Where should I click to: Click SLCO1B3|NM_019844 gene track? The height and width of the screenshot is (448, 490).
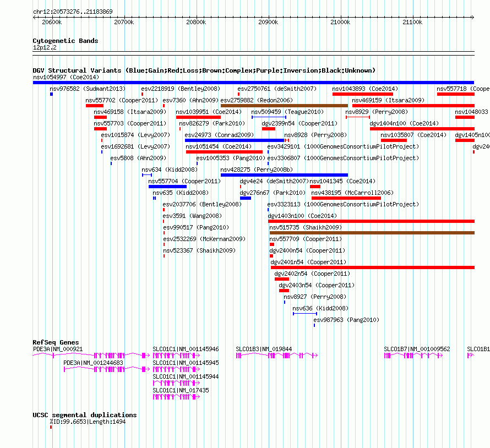tap(277, 355)
